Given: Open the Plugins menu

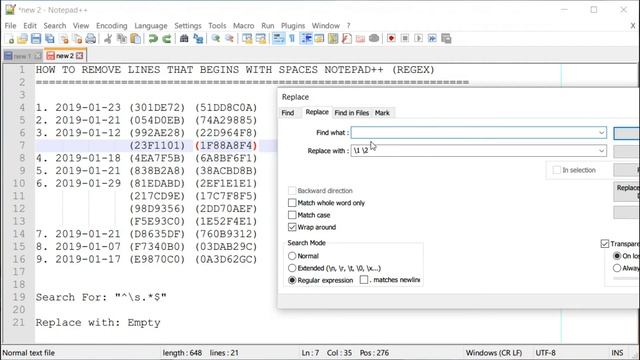Looking at the screenshot, I should (293, 26).
